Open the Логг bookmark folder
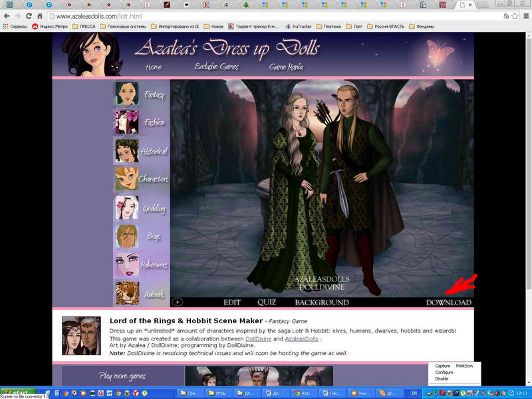This screenshot has height=399, width=532. tap(354, 26)
